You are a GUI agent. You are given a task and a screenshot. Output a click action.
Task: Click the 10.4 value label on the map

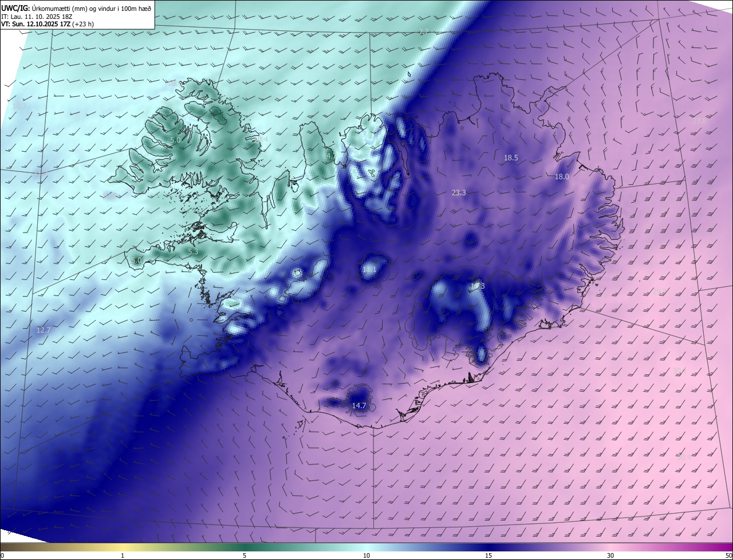261,139
